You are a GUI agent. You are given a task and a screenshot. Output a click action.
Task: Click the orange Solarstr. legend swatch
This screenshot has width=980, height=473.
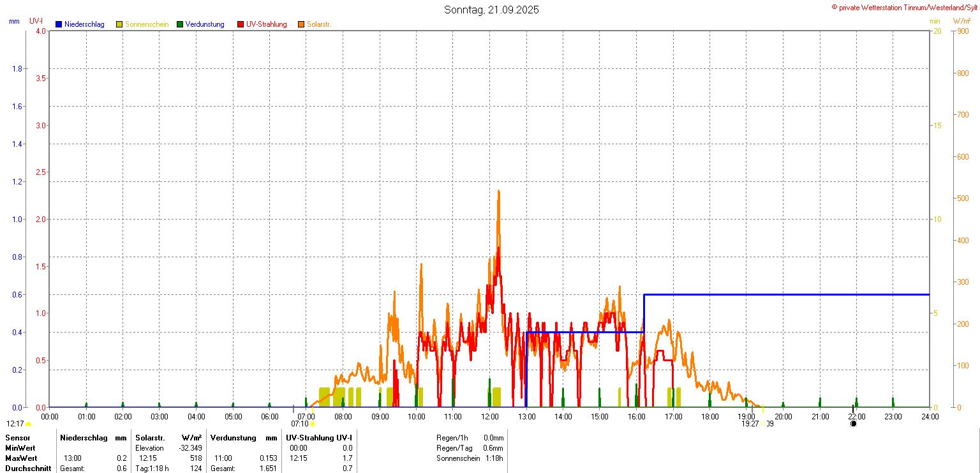click(301, 24)
